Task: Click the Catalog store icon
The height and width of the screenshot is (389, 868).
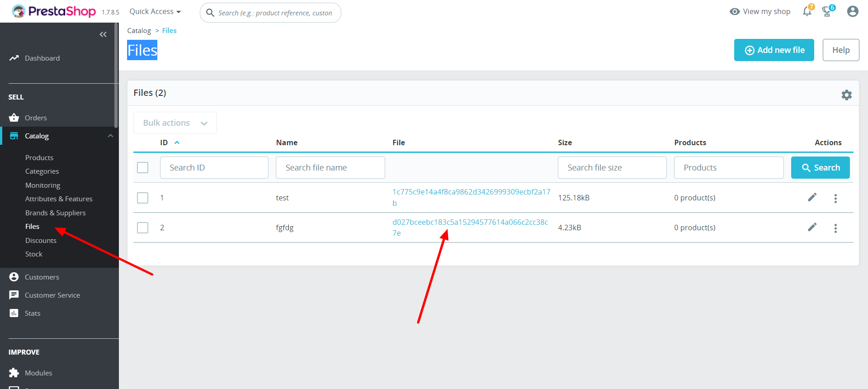Action: coord(14,136)
